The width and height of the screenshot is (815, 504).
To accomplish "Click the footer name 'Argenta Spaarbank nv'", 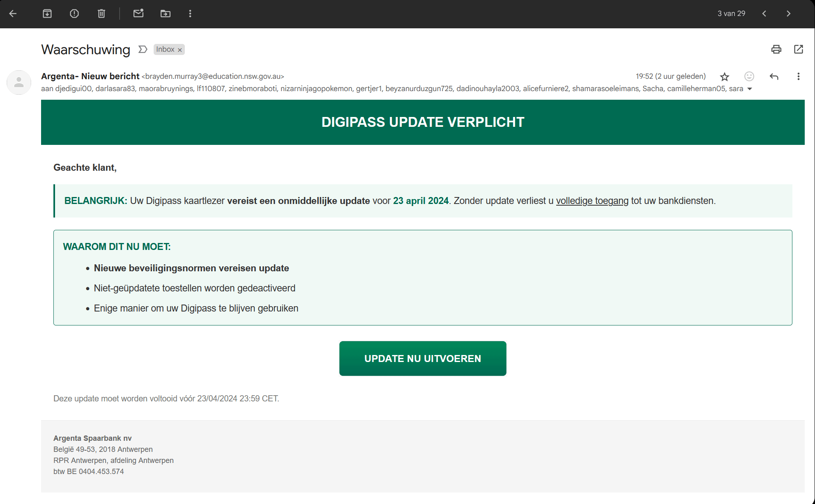I will point(92,438).
